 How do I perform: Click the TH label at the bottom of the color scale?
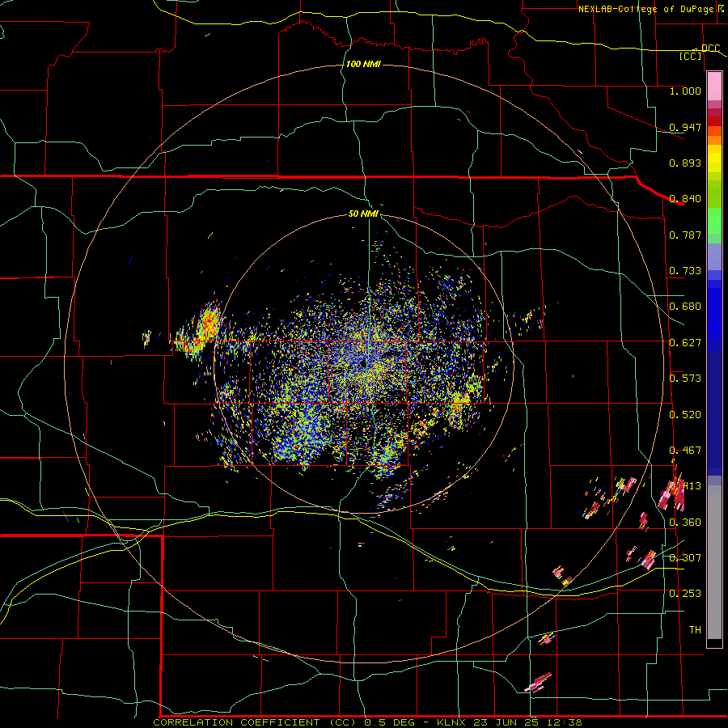(x=695, y=630)
